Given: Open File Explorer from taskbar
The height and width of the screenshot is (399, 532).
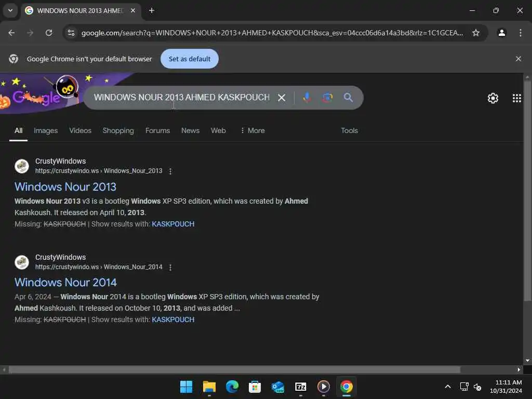Looking at the screenshot, I should [x=209, y=387].
